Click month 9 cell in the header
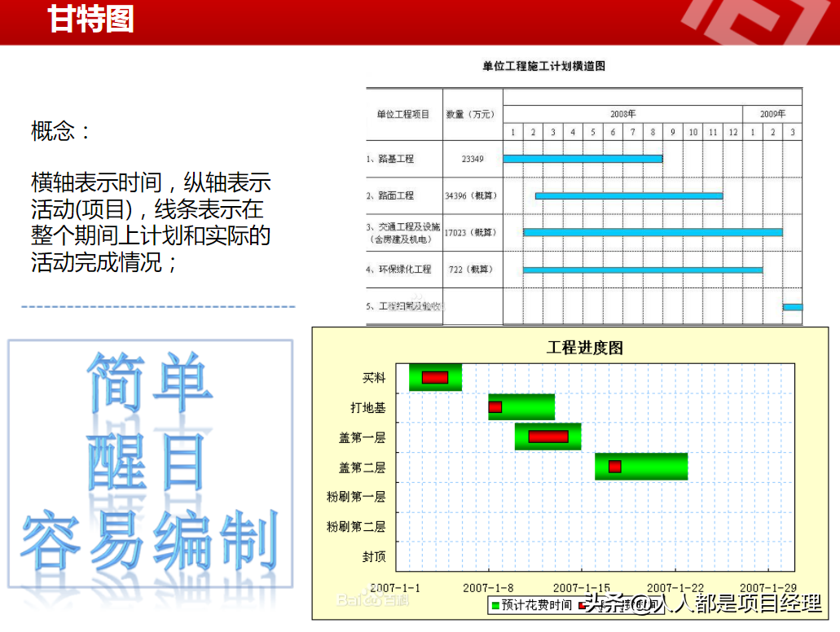 pyautogui.click(x=673, y=132)
